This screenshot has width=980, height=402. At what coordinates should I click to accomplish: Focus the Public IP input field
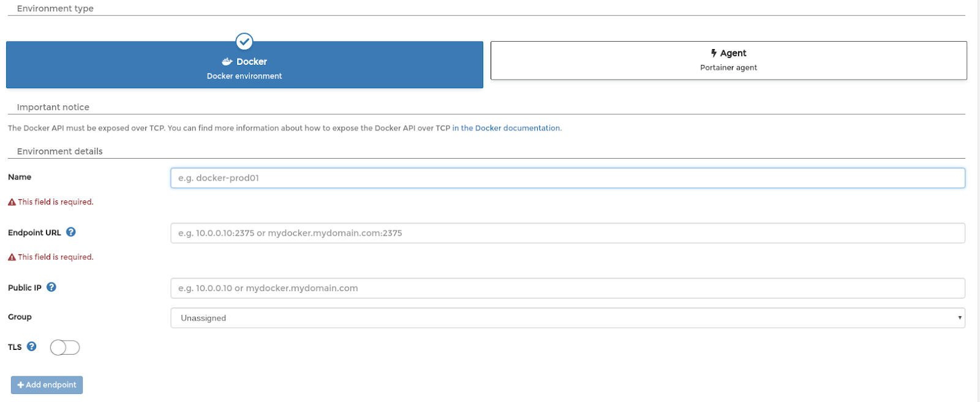pos(568,289)
